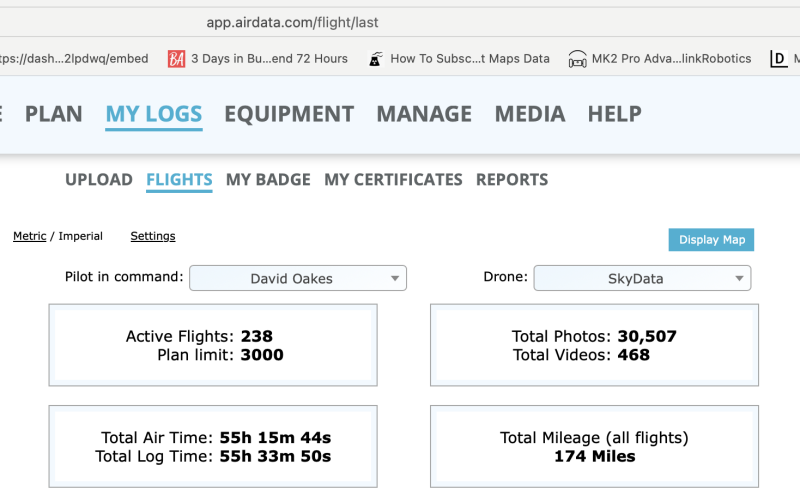The height and width of the screenshot is (496, 800).
Task: Click the 'How To Subsc...t Maps Data' bookmark icon
Action: pyautogui.click(x=376, y=59)
